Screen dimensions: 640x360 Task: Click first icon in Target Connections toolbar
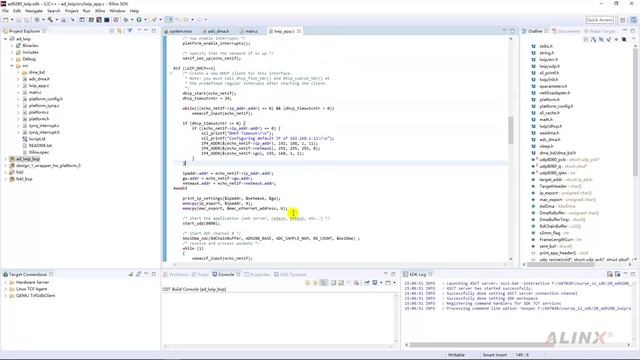(131, 274)
